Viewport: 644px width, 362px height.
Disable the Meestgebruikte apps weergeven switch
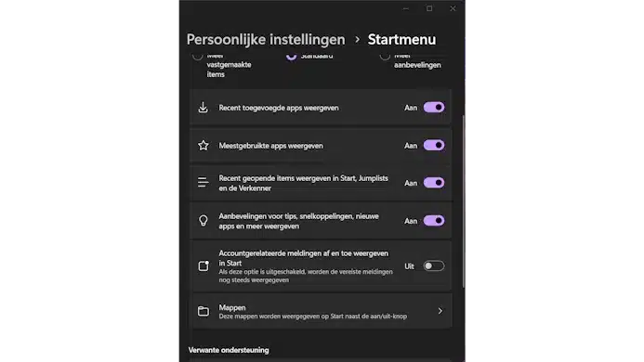434,146
